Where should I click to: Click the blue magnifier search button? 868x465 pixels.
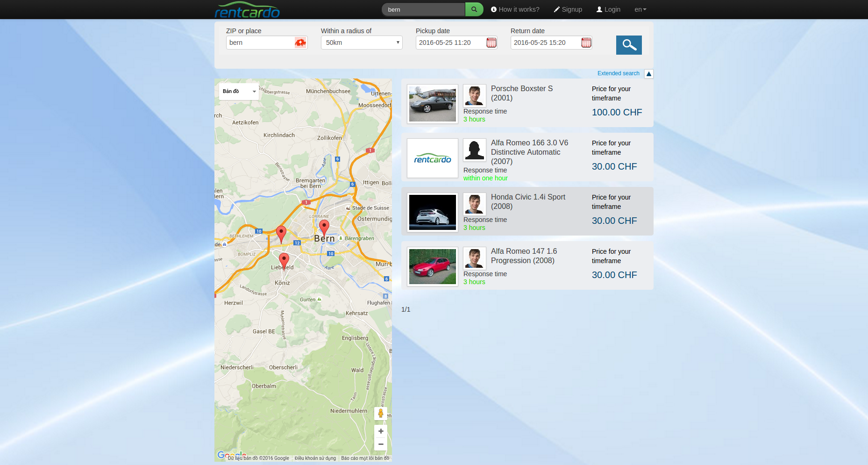[628, 45]
